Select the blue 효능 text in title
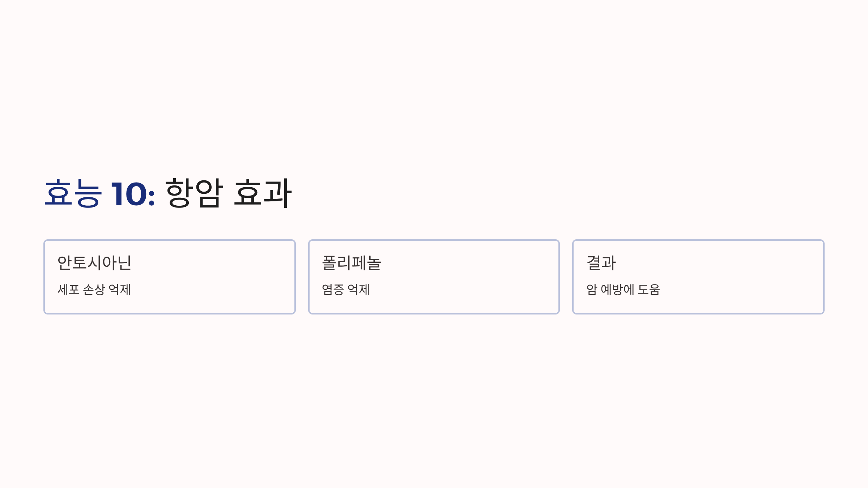This screenshot has width=868, height=488. (73, 193)
